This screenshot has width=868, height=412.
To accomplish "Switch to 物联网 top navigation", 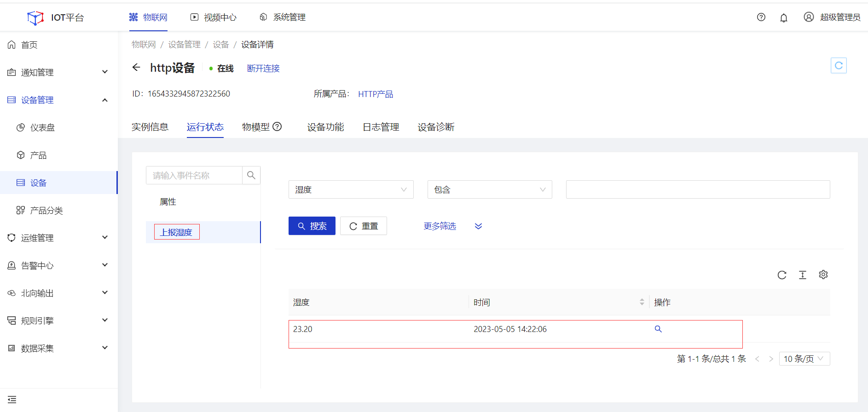I will 148,17.
